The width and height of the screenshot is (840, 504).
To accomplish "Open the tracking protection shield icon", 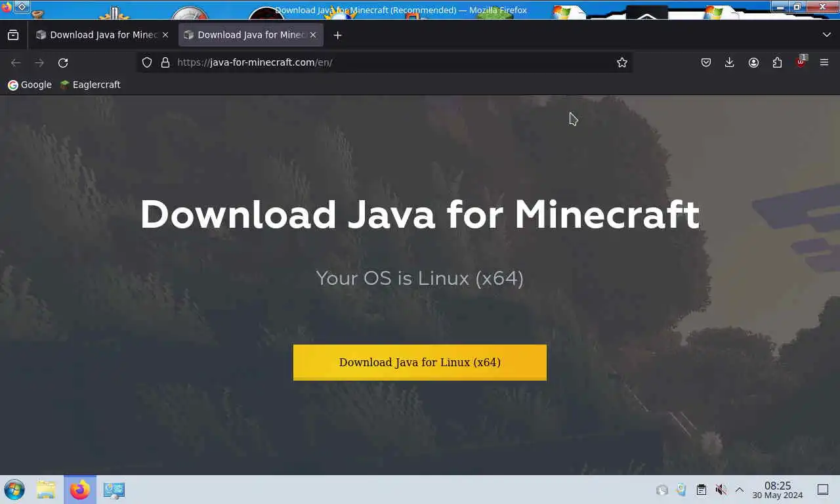I will tap(147, 62).
